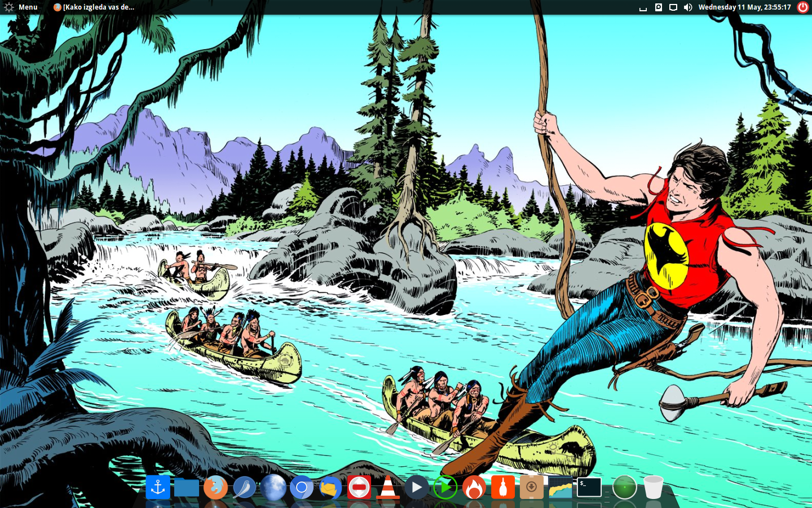Open the brown package installer icon
The image size is (812, 508).
(531, 488)
